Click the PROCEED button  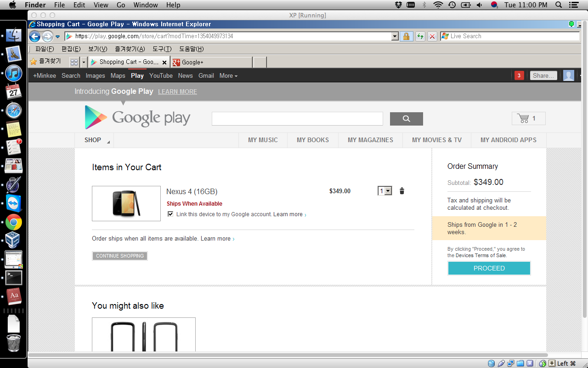pos(489,268)
